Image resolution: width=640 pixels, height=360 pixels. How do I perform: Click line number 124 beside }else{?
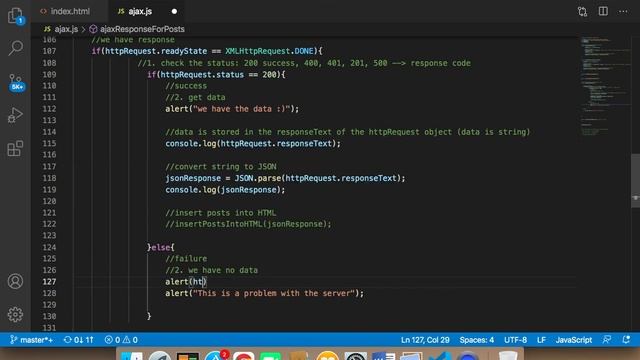(49, 247)
